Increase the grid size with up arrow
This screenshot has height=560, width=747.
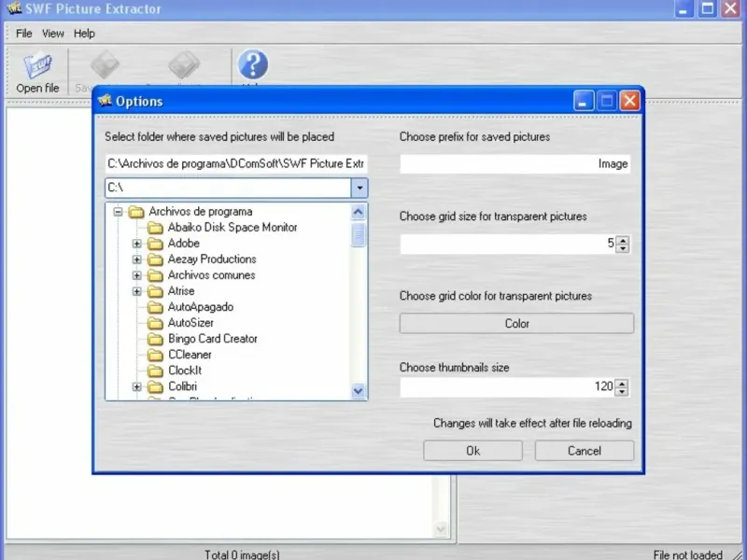point(623,240)
